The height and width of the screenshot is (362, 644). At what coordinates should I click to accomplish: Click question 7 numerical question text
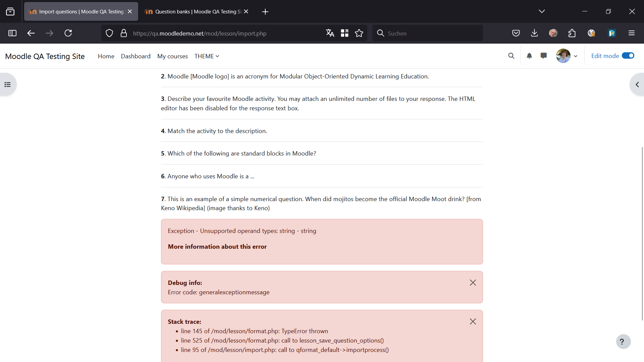[321, 203]
